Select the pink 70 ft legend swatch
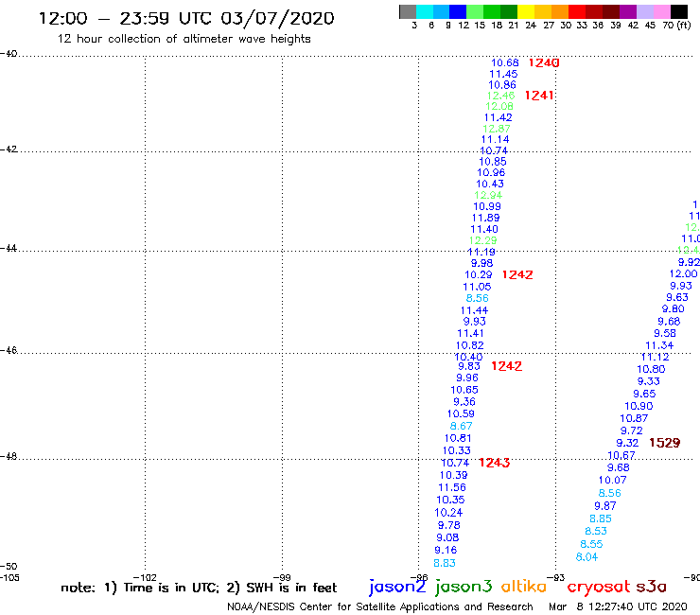This screenshot has height=615, width=700. (661, 11)
